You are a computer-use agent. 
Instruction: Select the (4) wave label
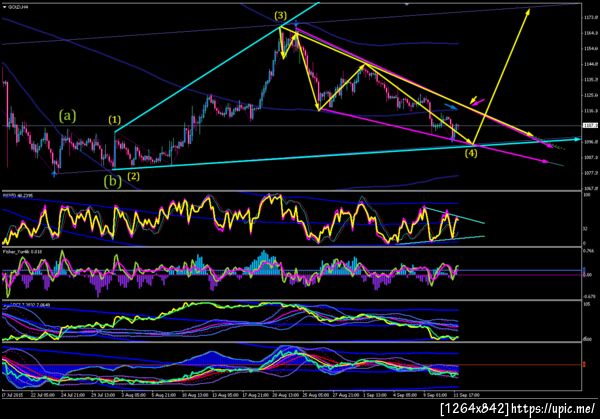[x=471, y=153]
